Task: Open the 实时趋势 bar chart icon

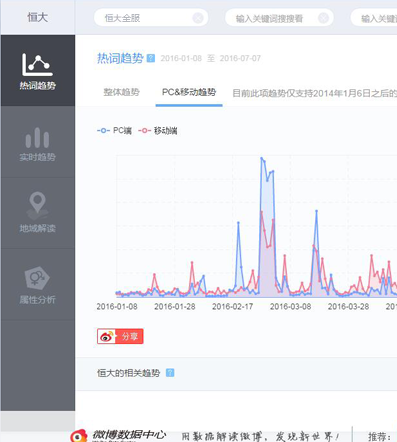Action: 37,138
